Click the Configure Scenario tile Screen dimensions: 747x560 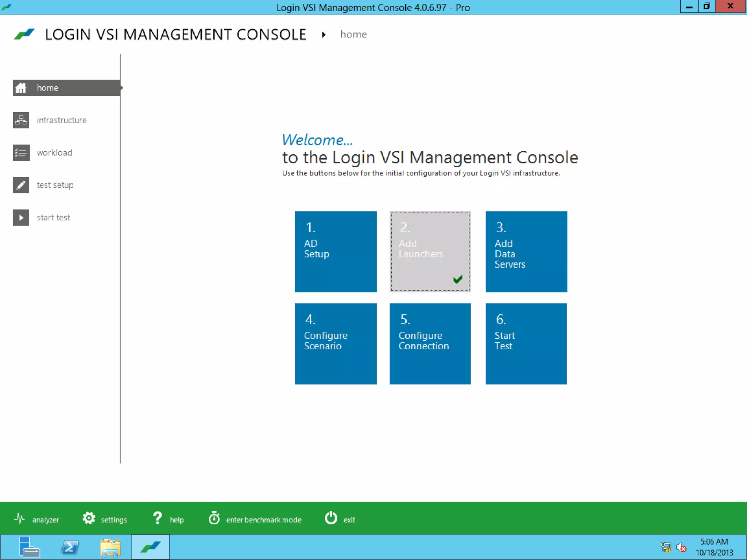(x=336, y=344)
